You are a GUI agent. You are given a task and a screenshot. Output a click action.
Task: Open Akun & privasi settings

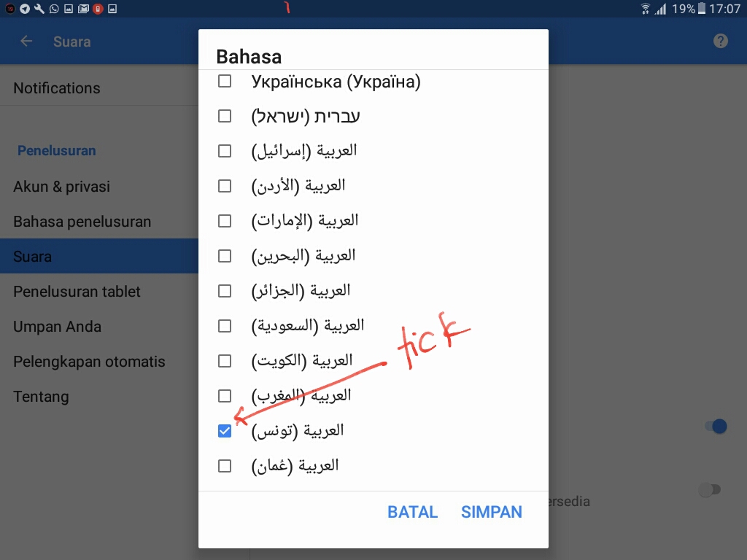tap(62, 187)
